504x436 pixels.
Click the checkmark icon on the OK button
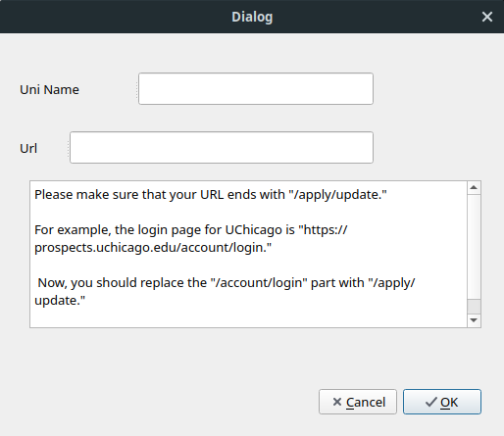[x=431, y=402]
